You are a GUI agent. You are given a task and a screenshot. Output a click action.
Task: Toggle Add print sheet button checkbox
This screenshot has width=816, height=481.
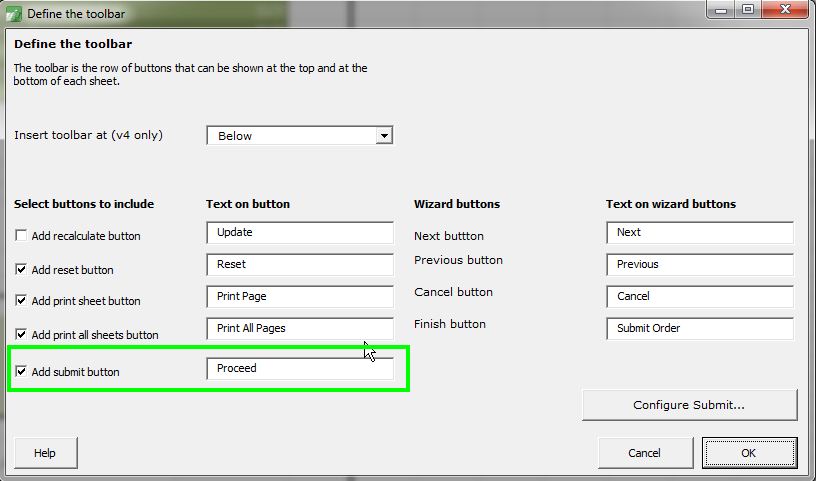[x=21, y=300]
